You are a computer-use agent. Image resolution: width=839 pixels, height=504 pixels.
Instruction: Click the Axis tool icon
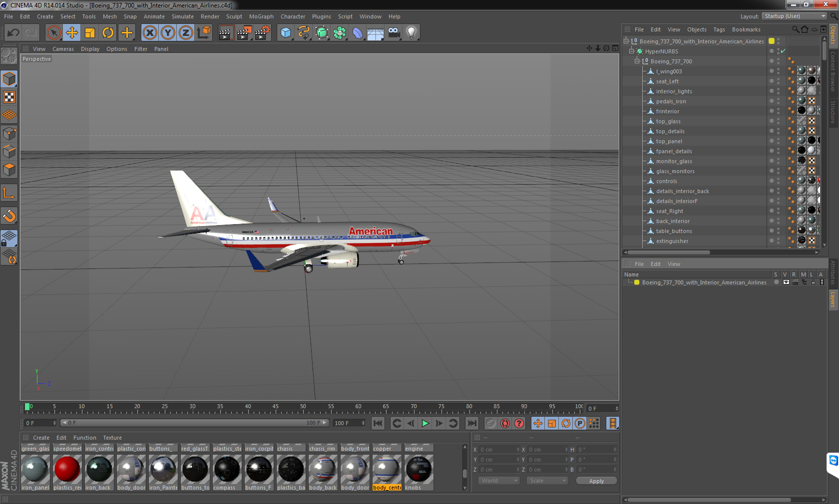pos(9,193)
